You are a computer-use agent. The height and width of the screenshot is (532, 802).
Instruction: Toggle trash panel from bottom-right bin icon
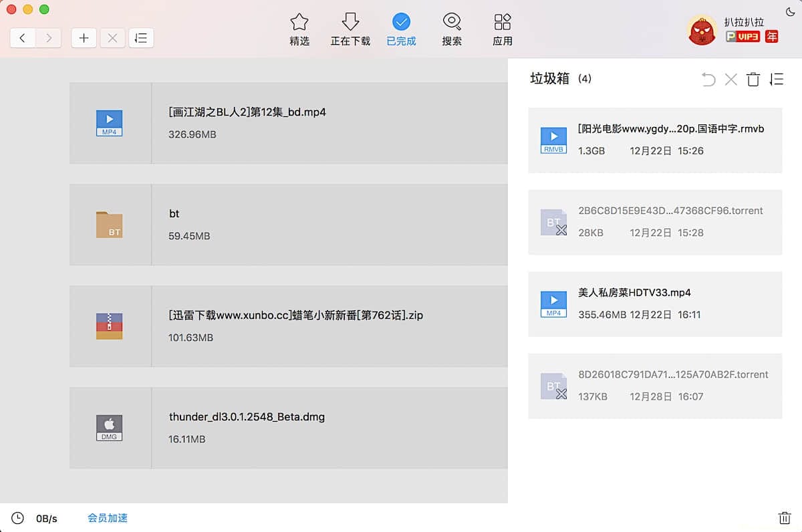(784, 518)
